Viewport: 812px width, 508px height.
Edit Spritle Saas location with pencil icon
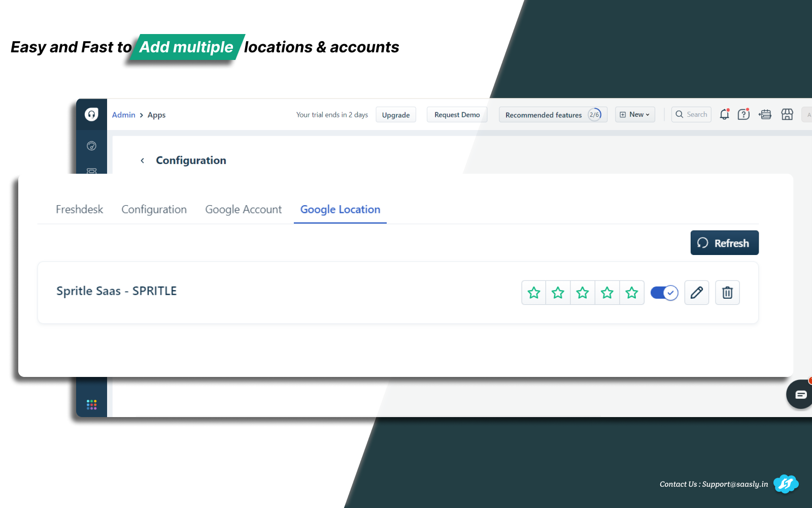[697, 293]
